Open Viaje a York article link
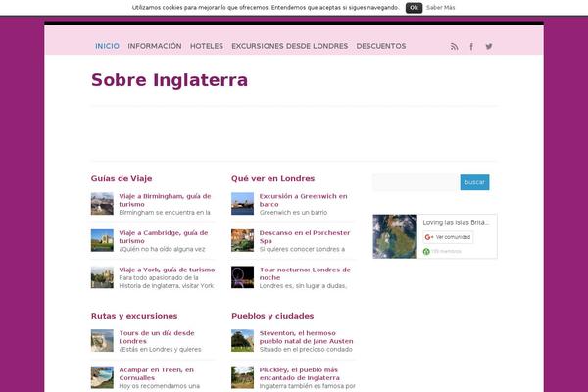The image size is (588, 392). coord(167,269)
